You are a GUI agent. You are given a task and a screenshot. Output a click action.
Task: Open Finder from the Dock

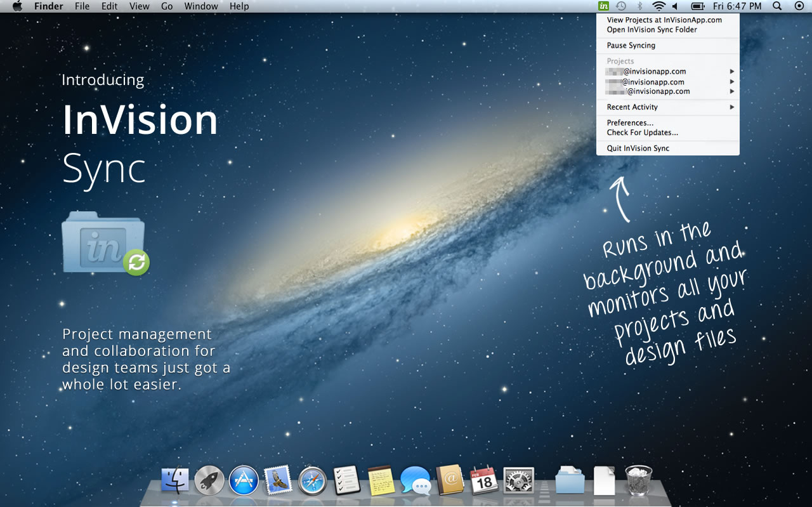tap(176, 480)
